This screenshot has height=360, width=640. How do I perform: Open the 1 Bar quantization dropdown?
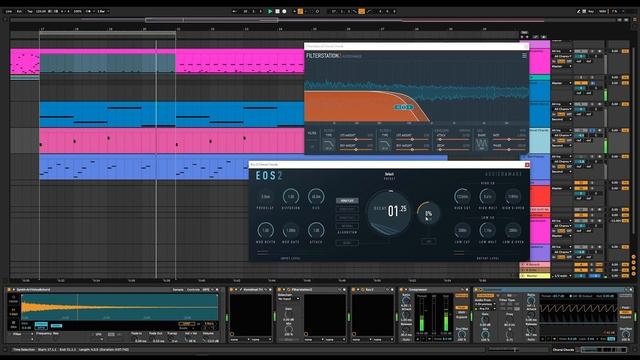tap(103, 11)
